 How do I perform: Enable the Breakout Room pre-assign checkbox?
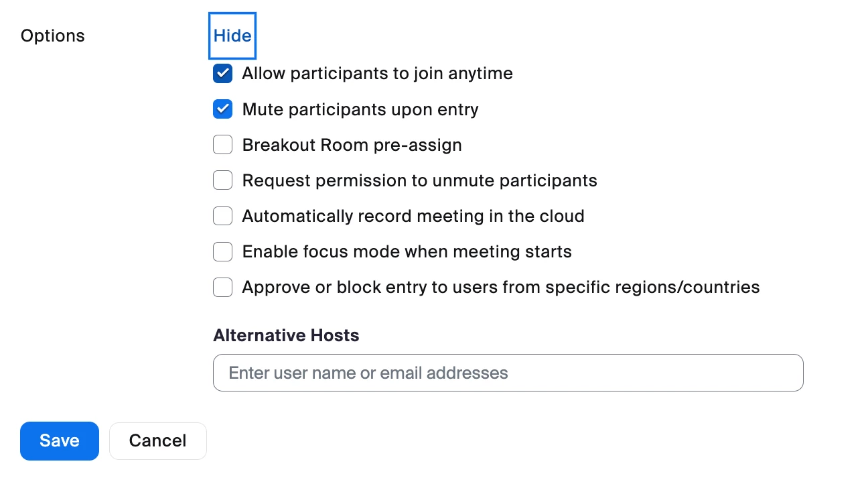pos(222,145)
